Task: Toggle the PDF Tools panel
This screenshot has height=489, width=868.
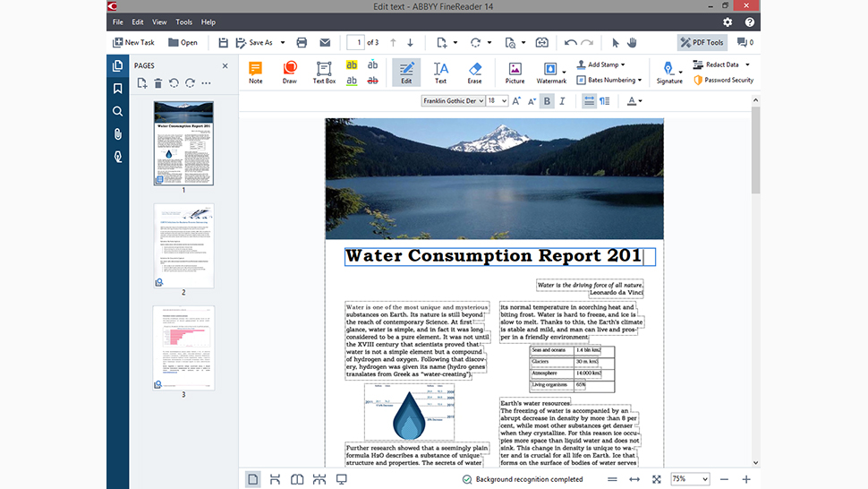Action: coord(702,43)
